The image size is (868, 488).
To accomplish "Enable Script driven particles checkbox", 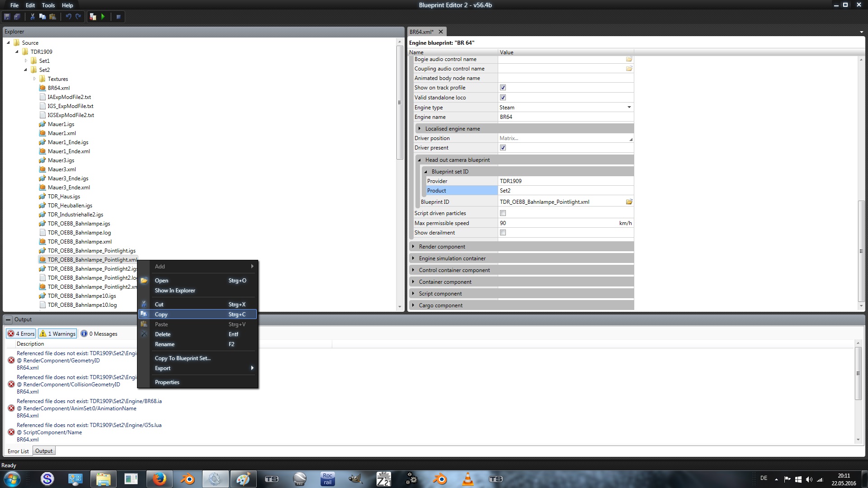I will pos(503,213).
